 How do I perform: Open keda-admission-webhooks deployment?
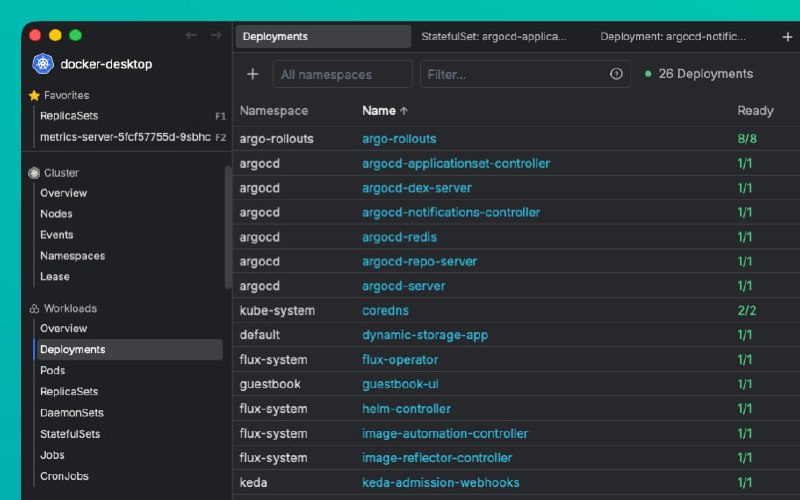(x=441, y=483)
